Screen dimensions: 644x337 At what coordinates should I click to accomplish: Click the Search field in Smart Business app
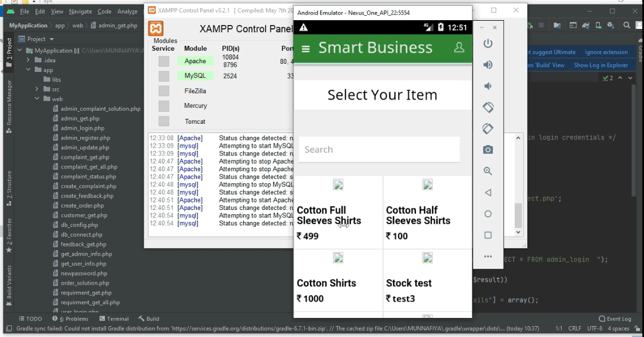(379, 149)
